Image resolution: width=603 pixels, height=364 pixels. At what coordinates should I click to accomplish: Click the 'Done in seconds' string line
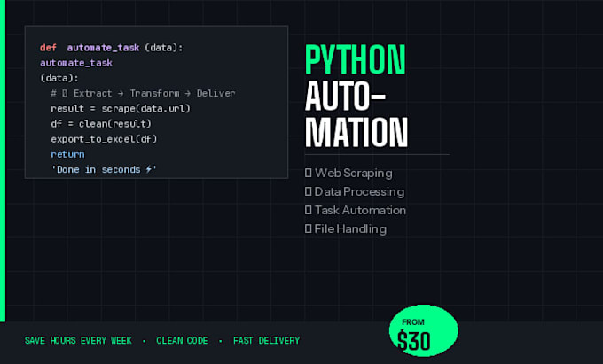coord(104,170)
